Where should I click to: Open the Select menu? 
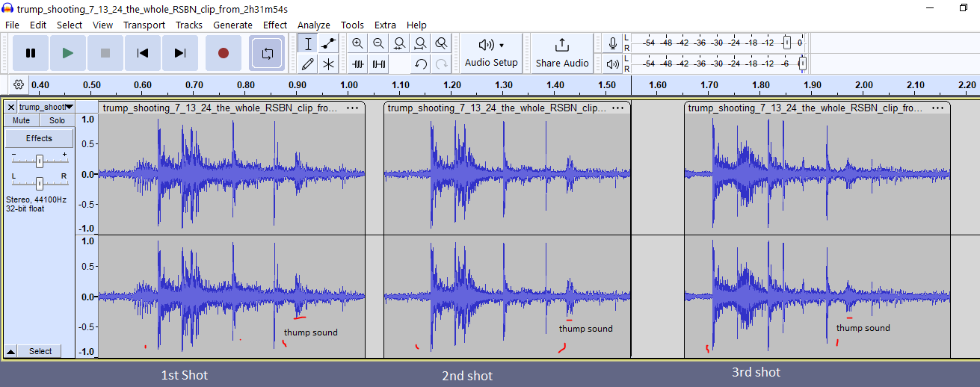point(70,25)
